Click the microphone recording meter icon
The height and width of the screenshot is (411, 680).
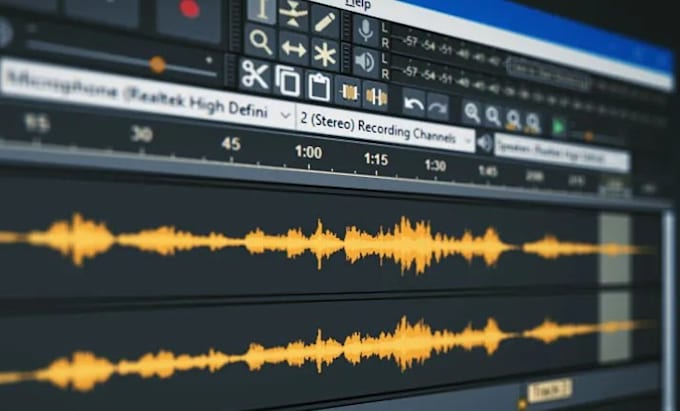(x=366, y=30)
